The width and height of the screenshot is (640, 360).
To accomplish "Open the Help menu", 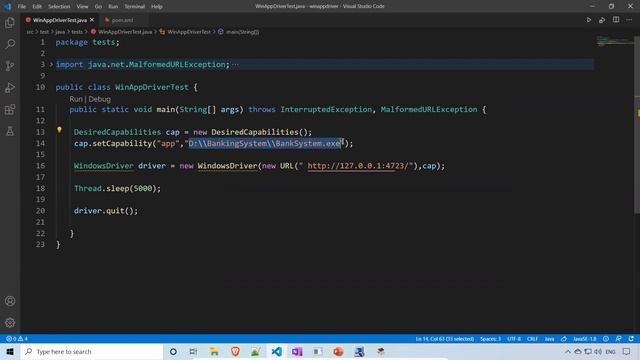I will click(x=157, y=7).
